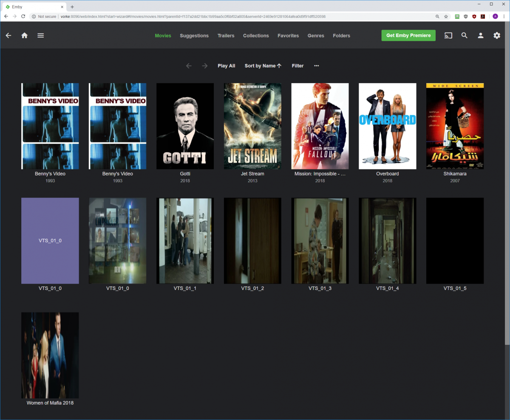Click Get Emby Premiere button
Screen dimensions: 510x420
tap(408, 36)
